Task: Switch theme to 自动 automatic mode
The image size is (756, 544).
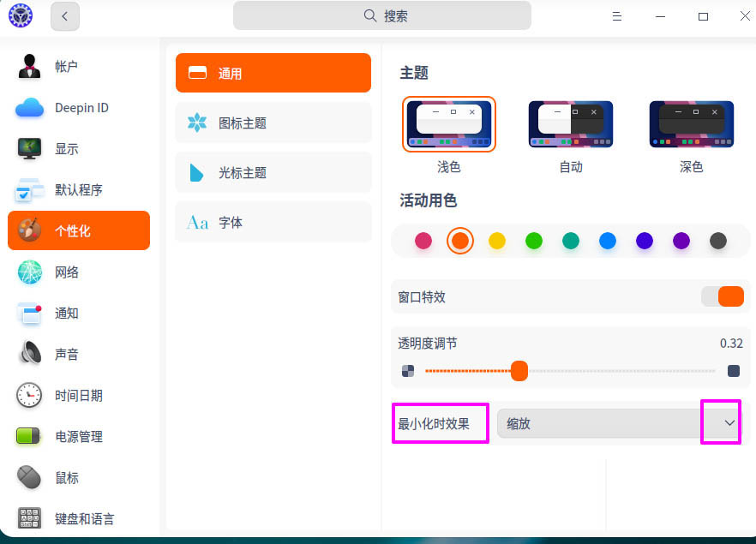Action: coord(570,123)
